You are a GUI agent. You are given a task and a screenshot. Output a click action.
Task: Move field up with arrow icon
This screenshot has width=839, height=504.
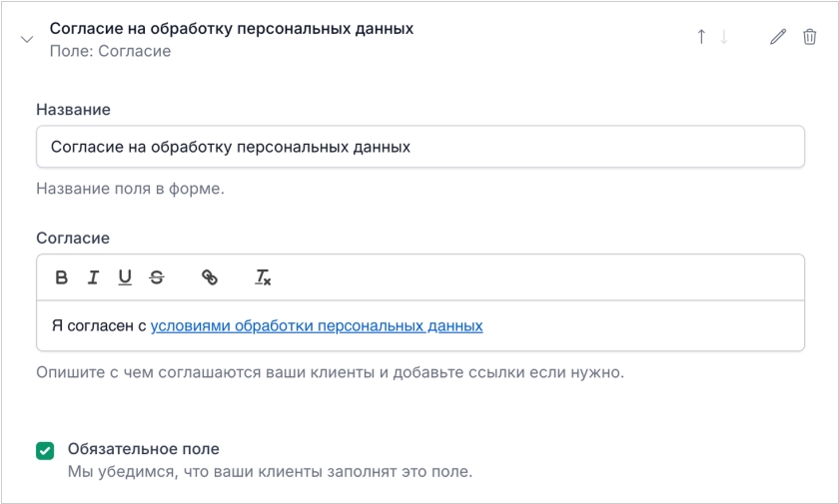[701, 36]
